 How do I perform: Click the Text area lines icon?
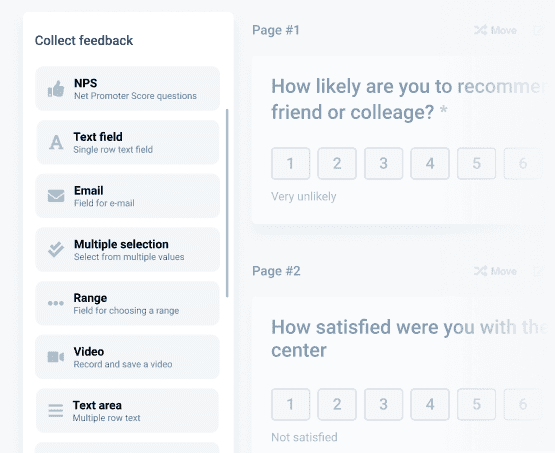pos(56,411)
